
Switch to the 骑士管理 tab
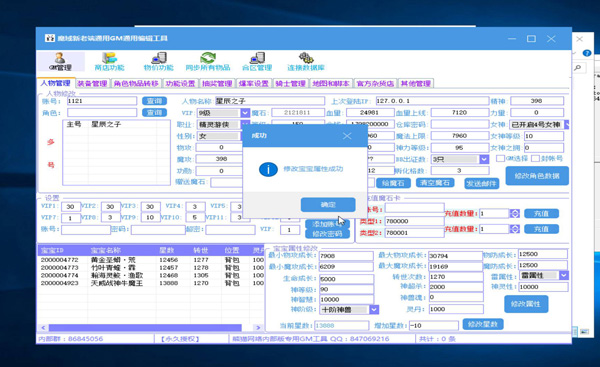tap(290, 83)
